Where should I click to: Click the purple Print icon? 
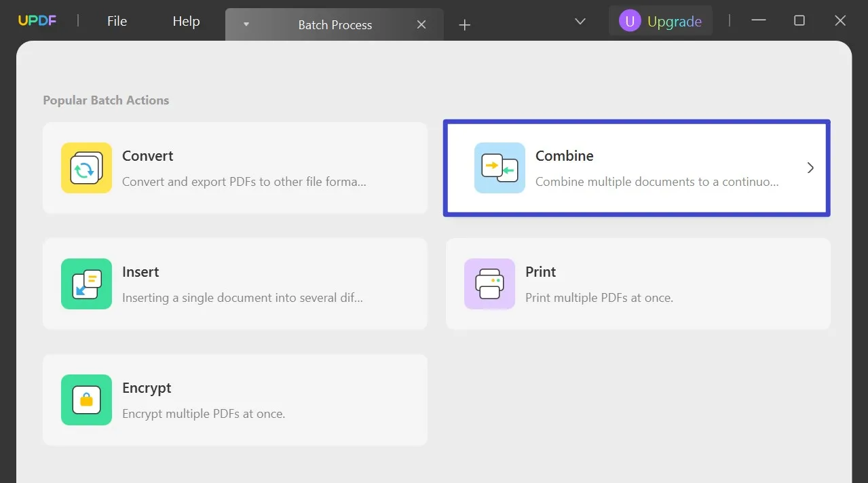pyautogui.click(x=489, y=284)
